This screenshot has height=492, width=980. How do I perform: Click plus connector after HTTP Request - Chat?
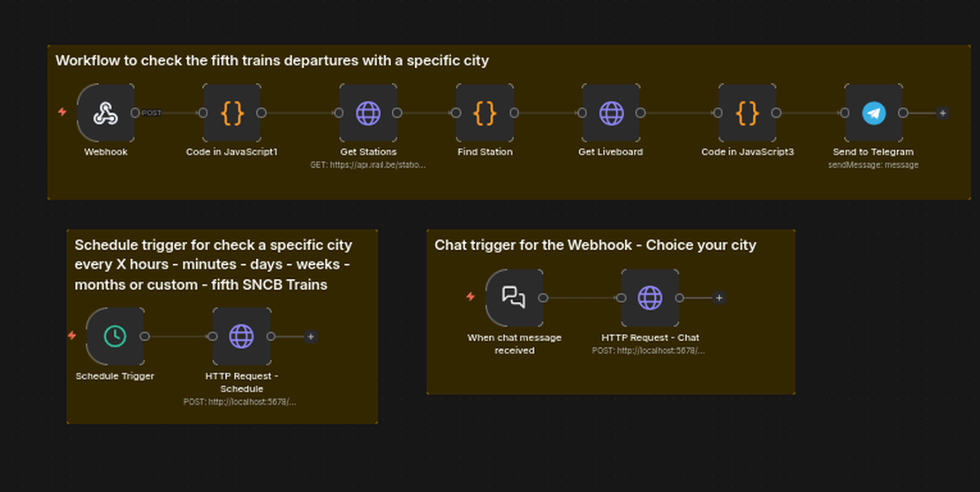(x=719, y=298)
